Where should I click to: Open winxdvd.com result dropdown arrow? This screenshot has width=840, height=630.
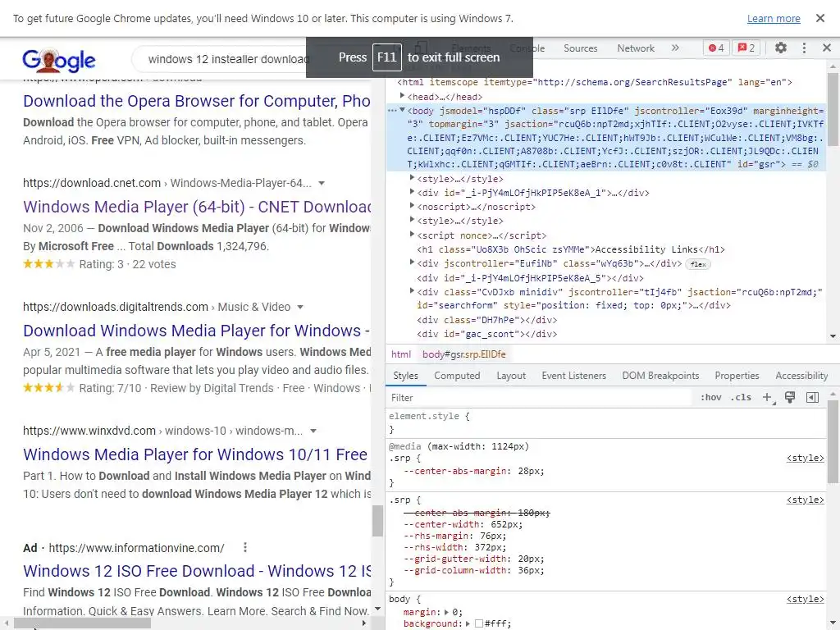pyautogui.click(x=313, y=431)
